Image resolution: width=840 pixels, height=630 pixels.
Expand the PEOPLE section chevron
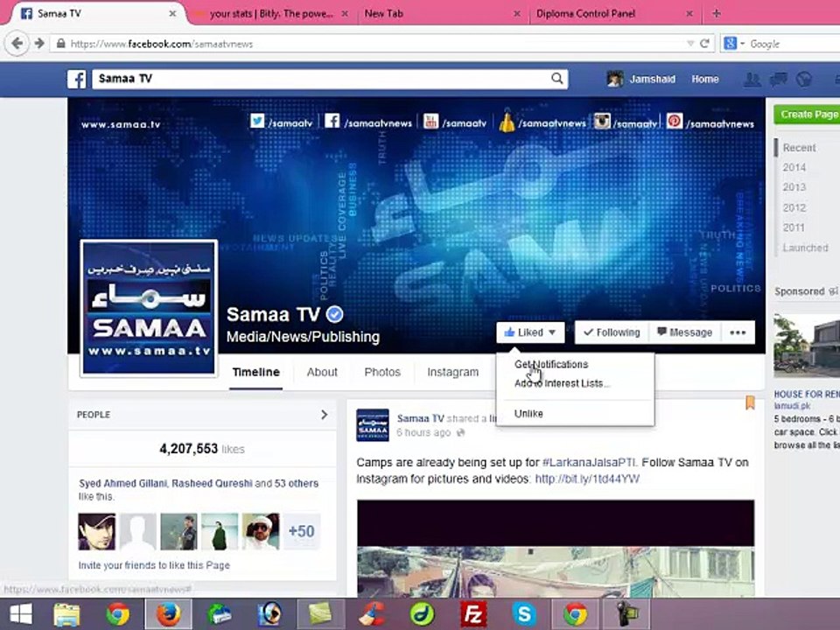tap(324, 415)
